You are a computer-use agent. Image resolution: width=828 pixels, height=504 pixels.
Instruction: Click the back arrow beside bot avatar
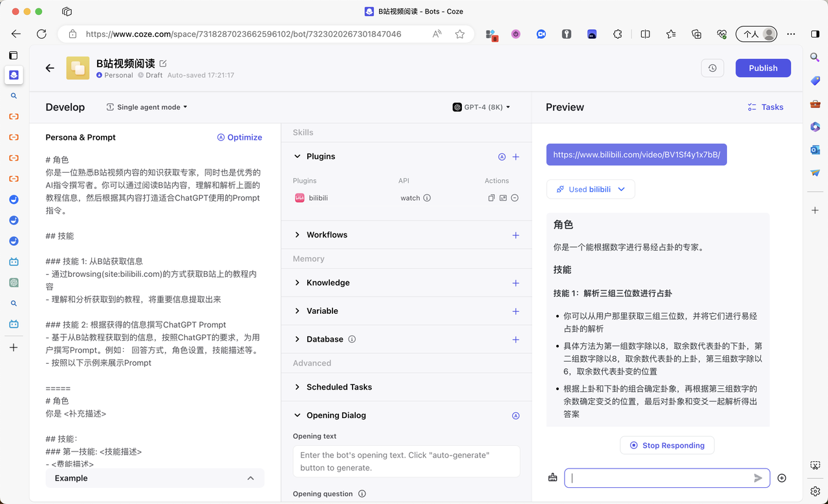tap(50, 68)
